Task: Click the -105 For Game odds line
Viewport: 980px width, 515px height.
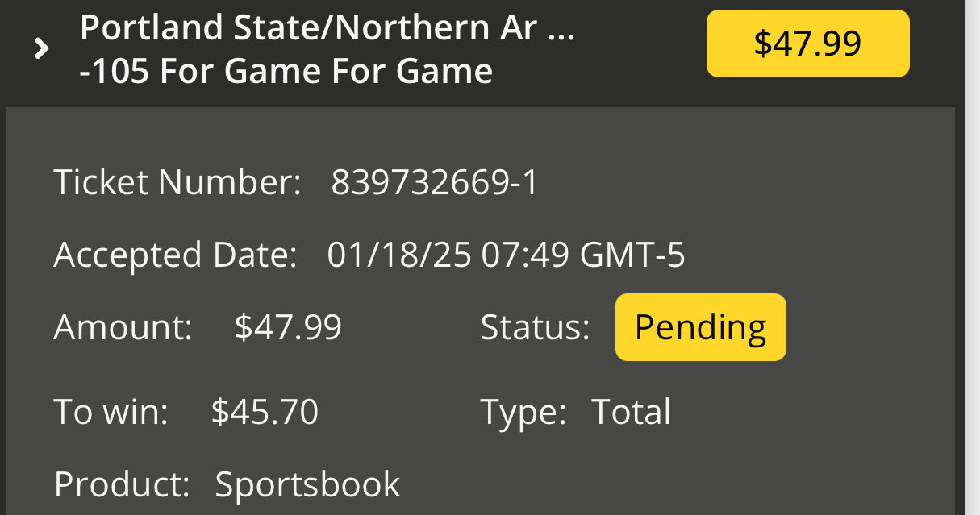Action: coord(286,71)
